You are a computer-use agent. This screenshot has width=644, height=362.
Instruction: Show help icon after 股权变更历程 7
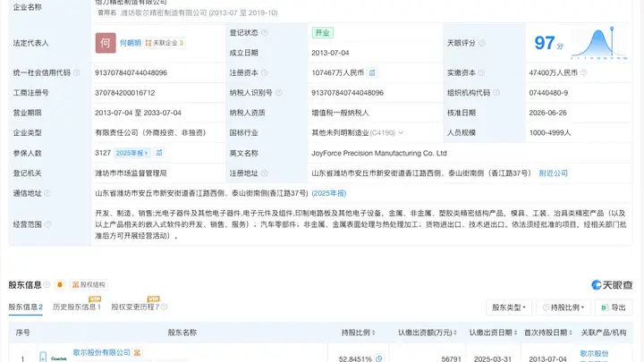[165, 307]
